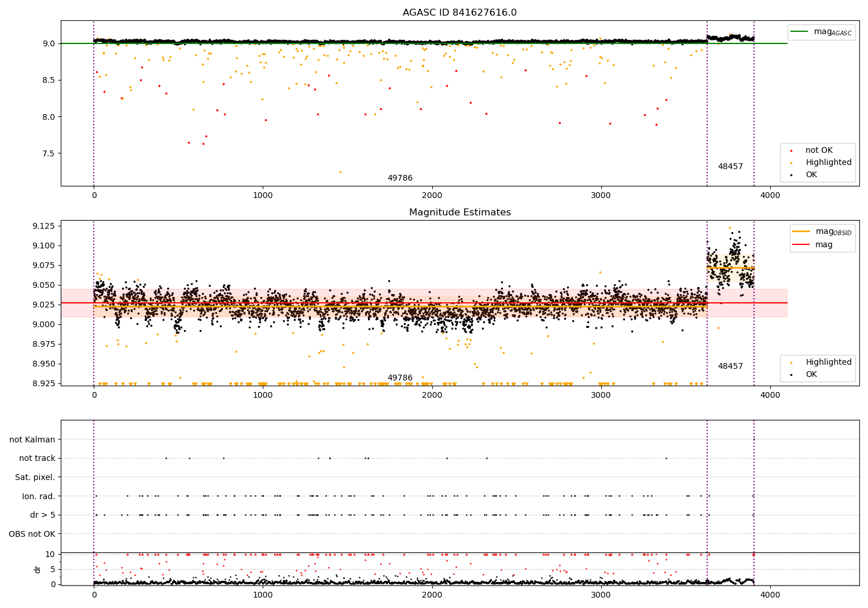Click the 'Magnitude Estimates' plot title
This screenshot has width=868, height=608.
[x=459, y=213]
